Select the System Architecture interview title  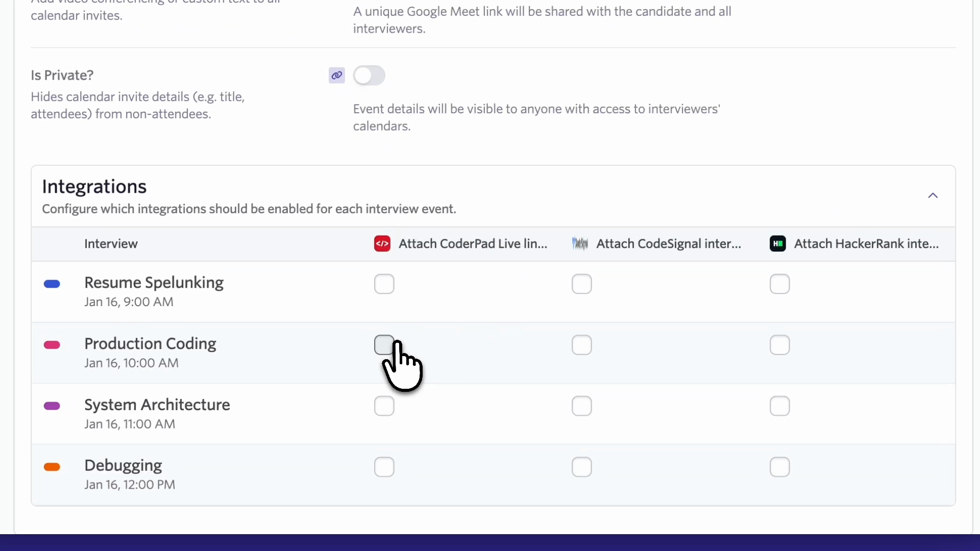[x=157, y=405]
